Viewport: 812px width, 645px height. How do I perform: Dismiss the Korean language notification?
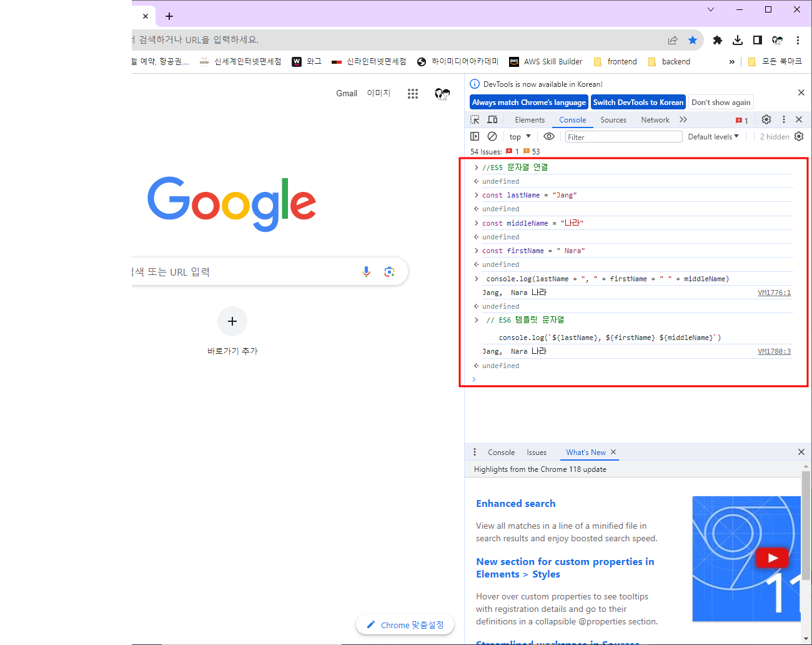pos(801,92)
